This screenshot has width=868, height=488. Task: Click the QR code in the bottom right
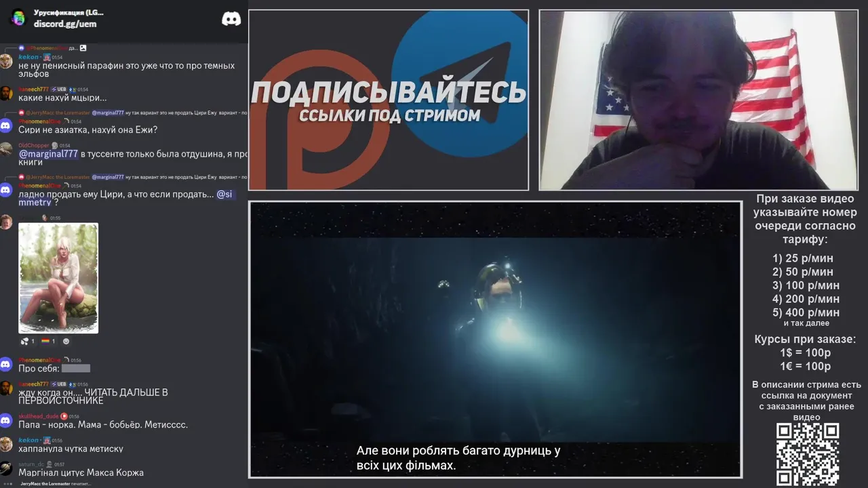(x=807, y=454)
